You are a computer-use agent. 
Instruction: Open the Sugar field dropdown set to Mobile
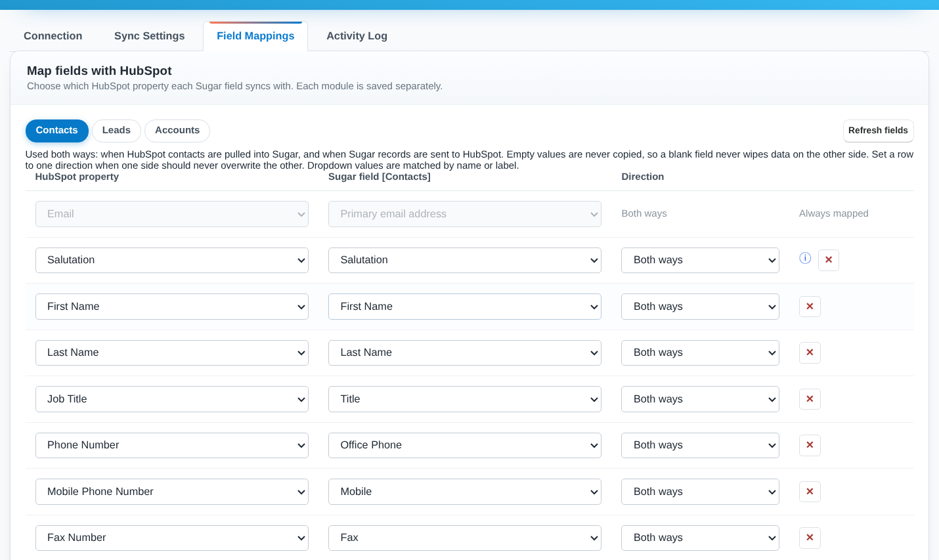(x=465, y=492)
